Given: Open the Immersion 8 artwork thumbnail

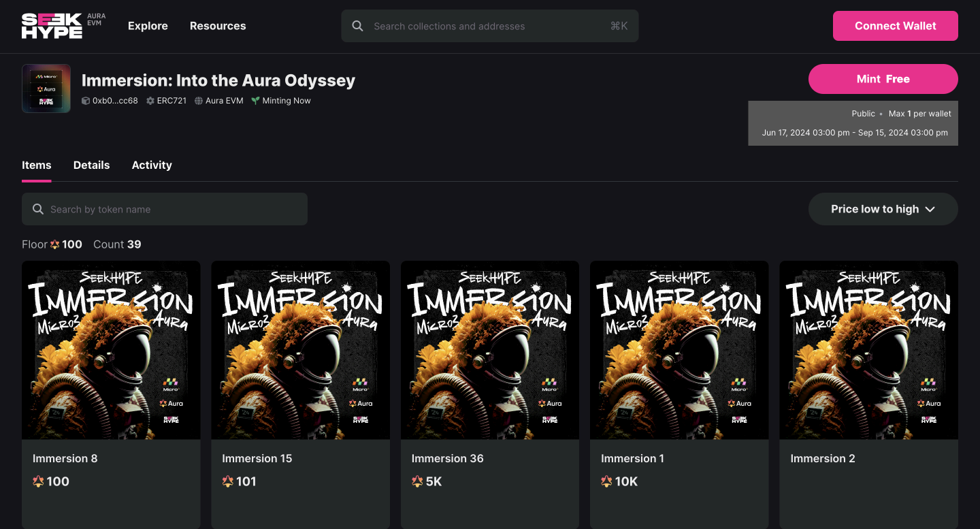Looking at the screenshot, I should (111, 350).
